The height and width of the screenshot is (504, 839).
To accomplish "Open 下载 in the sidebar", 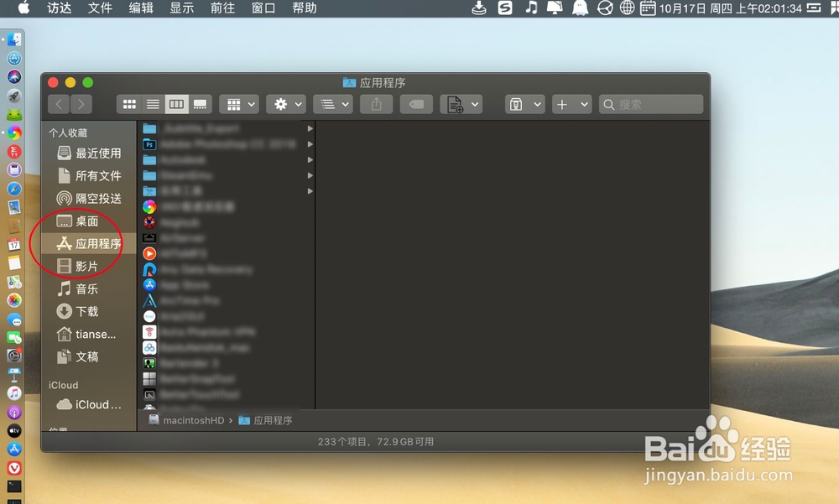I will pos(77,311).
